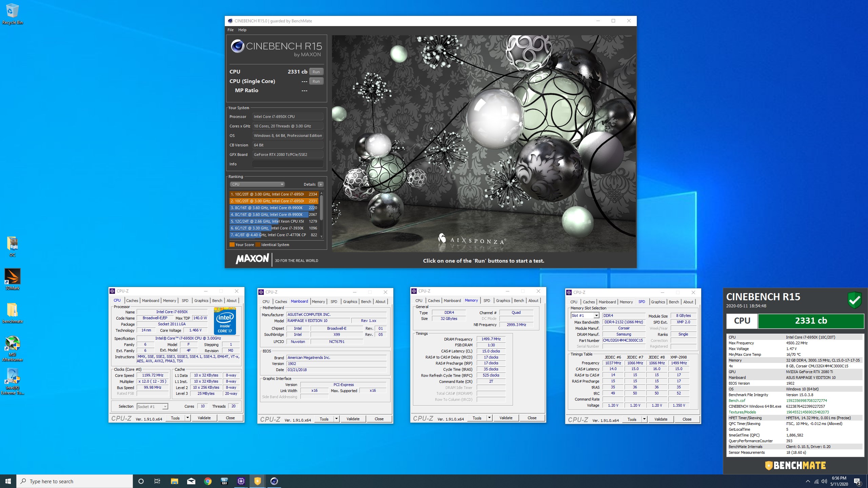Open the Recycle Bin desktop icon
This screenshot has height=488, width=868.
pos(12,14)
